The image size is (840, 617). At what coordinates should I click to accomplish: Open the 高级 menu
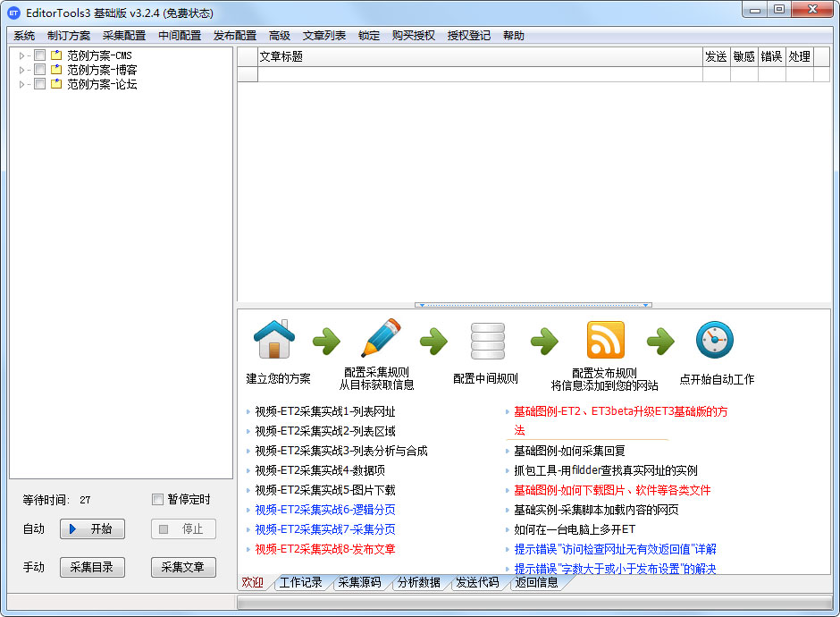(280, 36)
